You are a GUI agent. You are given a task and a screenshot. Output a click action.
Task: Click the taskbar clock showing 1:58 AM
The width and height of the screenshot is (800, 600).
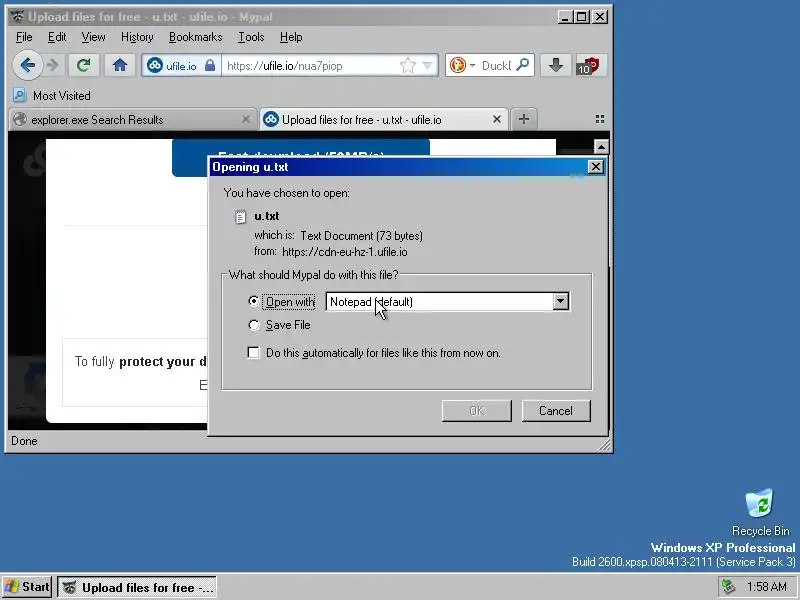point(766,587)
